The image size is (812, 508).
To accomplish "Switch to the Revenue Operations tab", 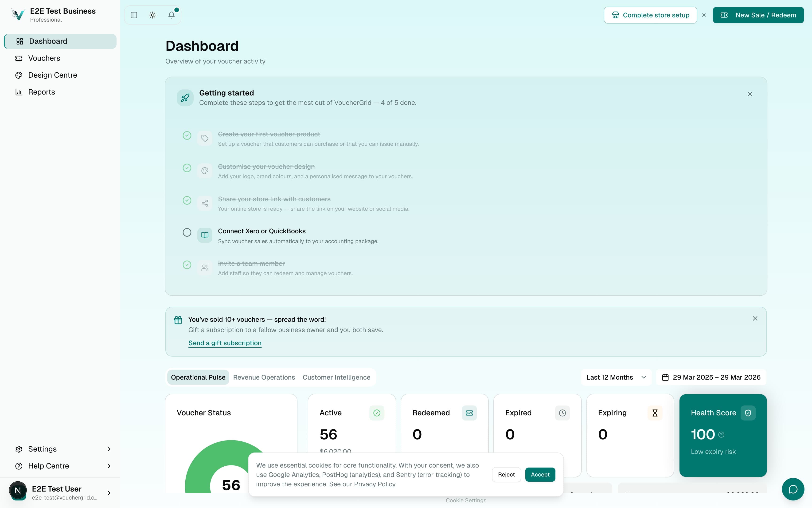I will pos(264,377).
